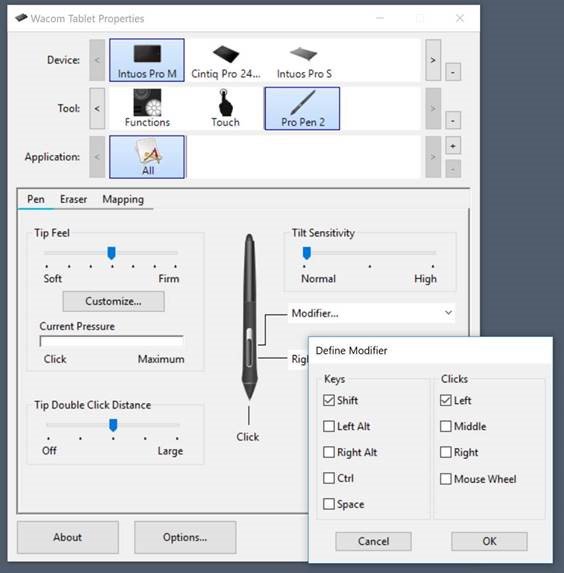
Task: Switch to the Eraser tab
Action: click(x=73, y=199)
